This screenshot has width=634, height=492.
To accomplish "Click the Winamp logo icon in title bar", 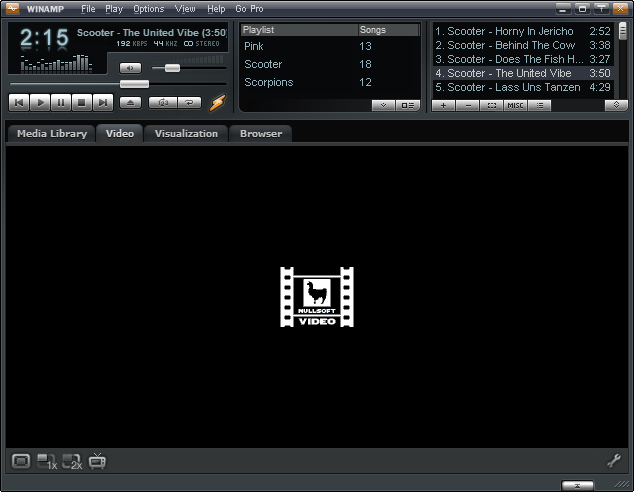I will [x=13, y=8].
